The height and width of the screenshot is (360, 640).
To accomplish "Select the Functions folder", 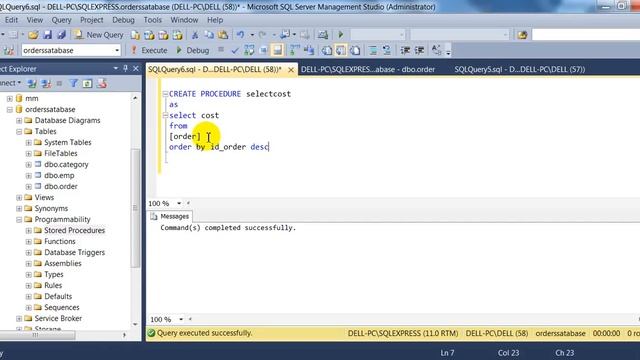I will click(60, 242).
